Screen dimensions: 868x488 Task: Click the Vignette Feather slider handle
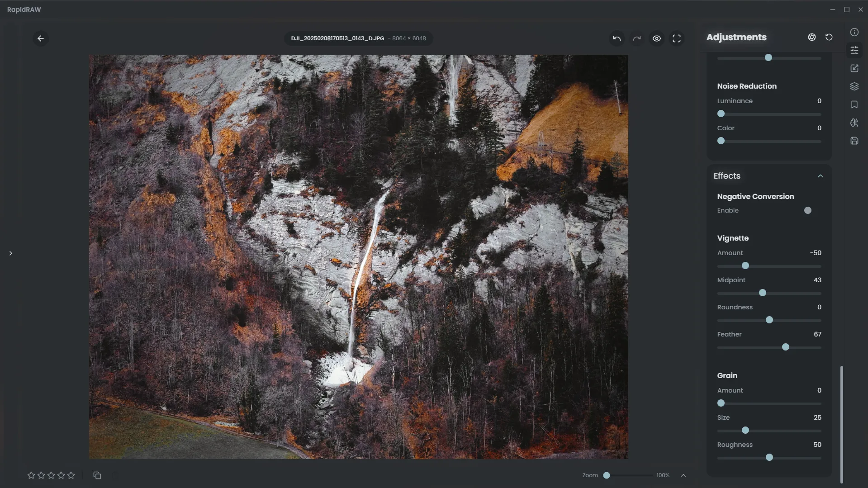point(785,347)
